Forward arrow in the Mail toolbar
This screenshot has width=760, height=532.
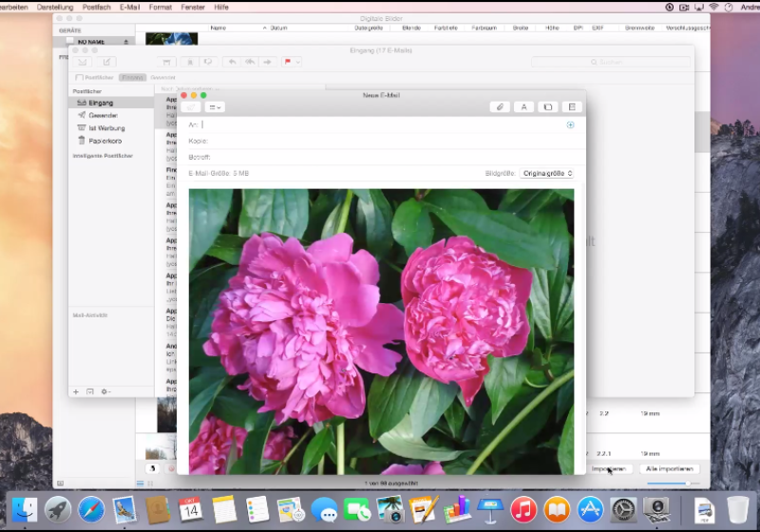pyautogui.click(x=267, y=62)
